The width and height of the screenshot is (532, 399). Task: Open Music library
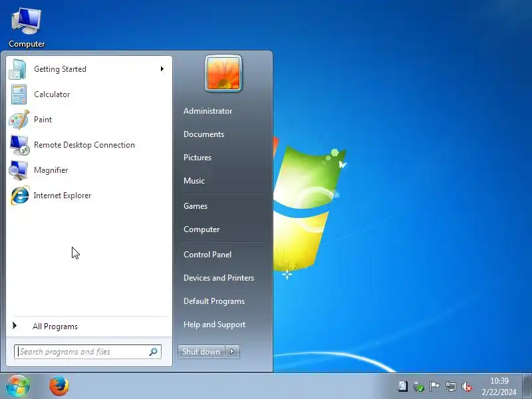[x=194, y=180]
